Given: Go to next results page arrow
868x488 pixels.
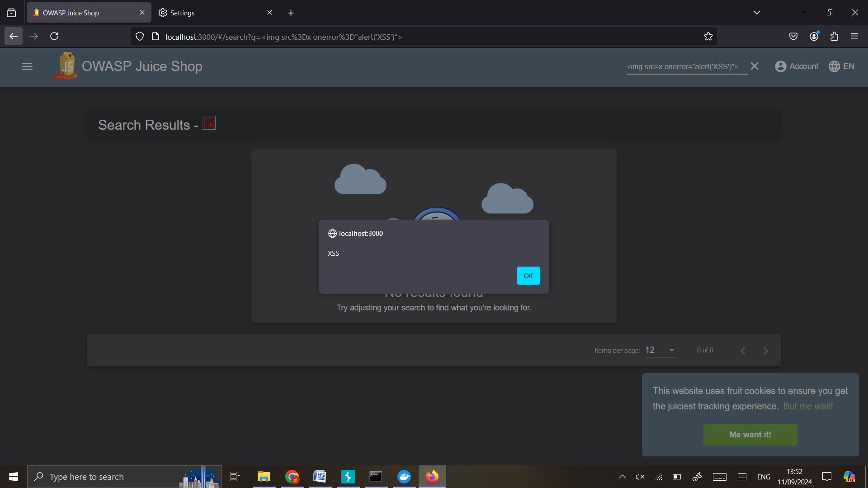Looking at the screenshot, I should [x=765, y=351].
